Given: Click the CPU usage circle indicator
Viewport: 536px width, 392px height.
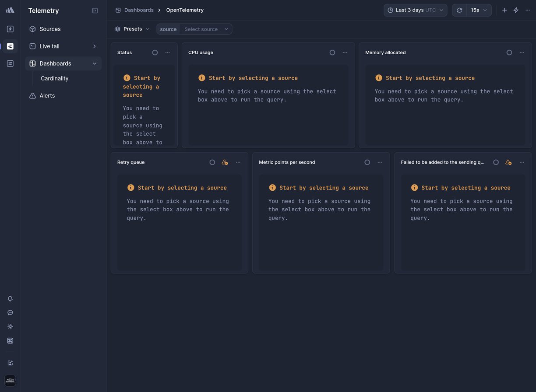Looking at the screenshot, I should (x=332, y=52).
